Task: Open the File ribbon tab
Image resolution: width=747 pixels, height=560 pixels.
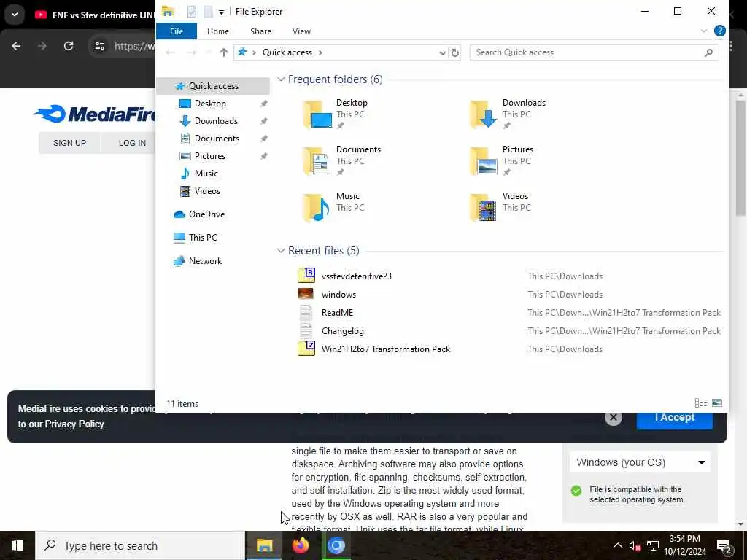Action: pyautogui.click(x=177, y=31)
